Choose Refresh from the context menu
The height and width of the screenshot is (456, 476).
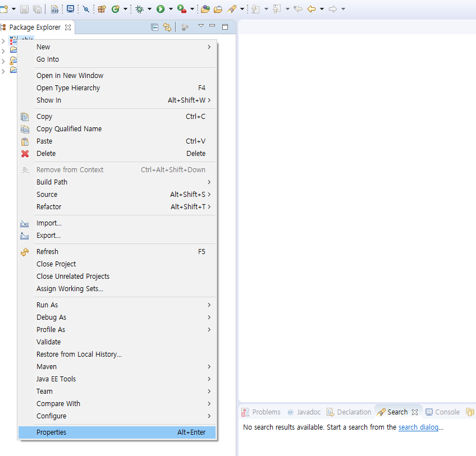117,251
